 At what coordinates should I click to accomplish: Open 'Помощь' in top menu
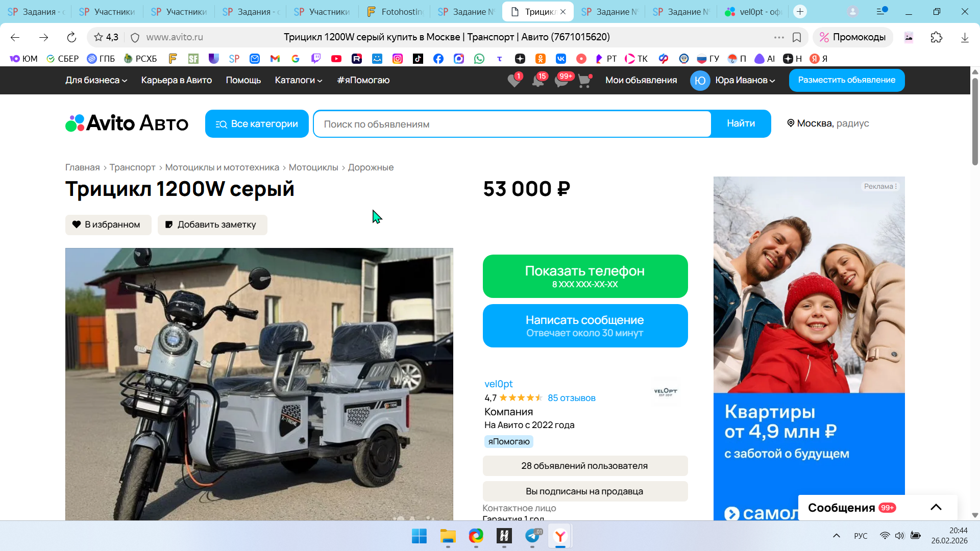click(x=243, y=80)
